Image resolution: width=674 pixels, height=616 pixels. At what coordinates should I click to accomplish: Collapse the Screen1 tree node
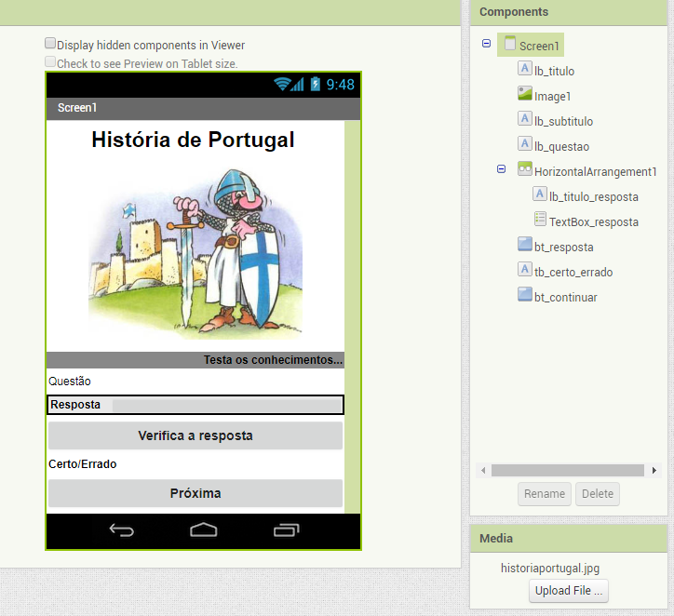(486, 44)
